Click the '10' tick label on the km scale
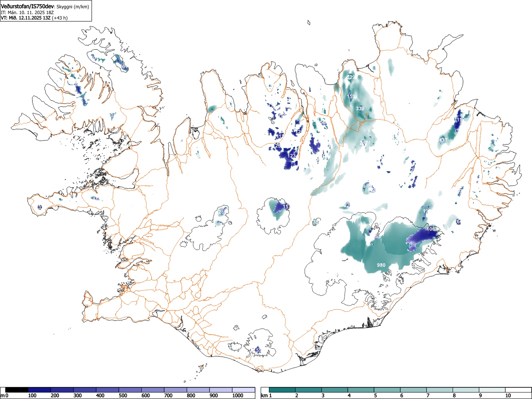Screen dimensions: 532x399 (x=508, y=396)
